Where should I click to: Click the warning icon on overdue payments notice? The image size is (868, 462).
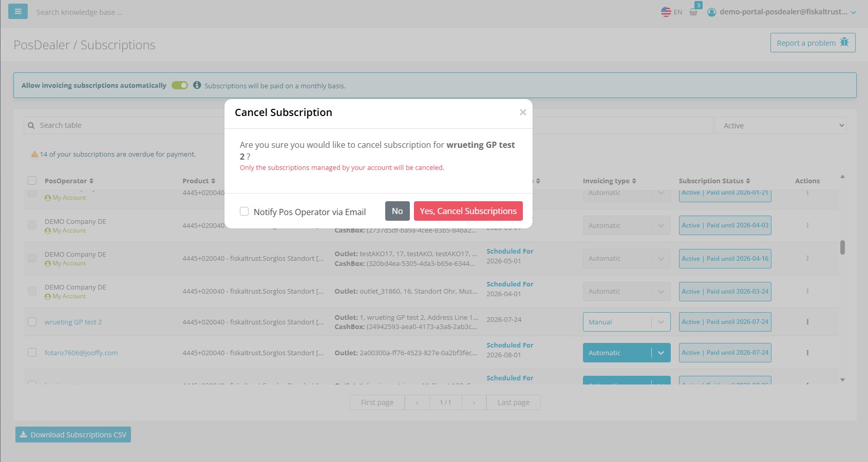(x=33, y=154)
